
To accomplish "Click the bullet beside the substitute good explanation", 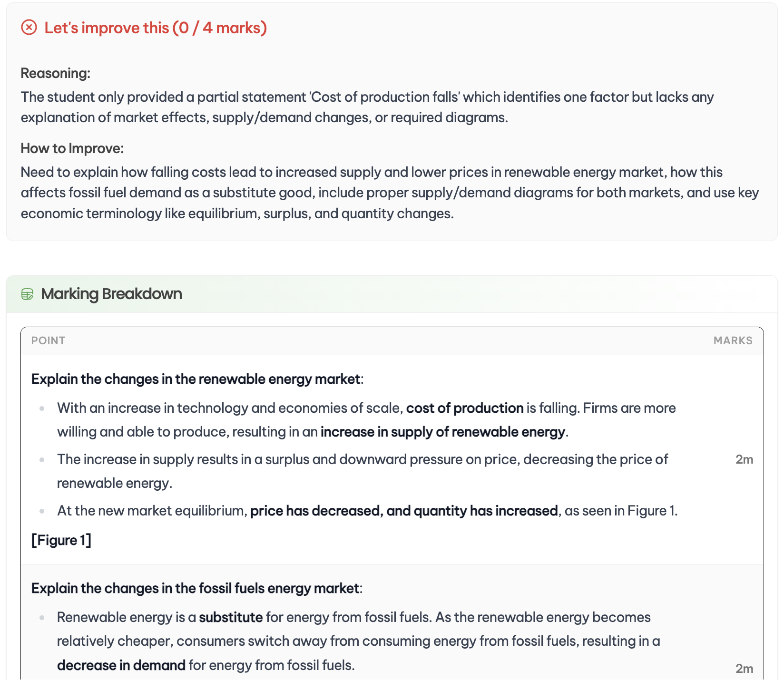I will (41, 618).
